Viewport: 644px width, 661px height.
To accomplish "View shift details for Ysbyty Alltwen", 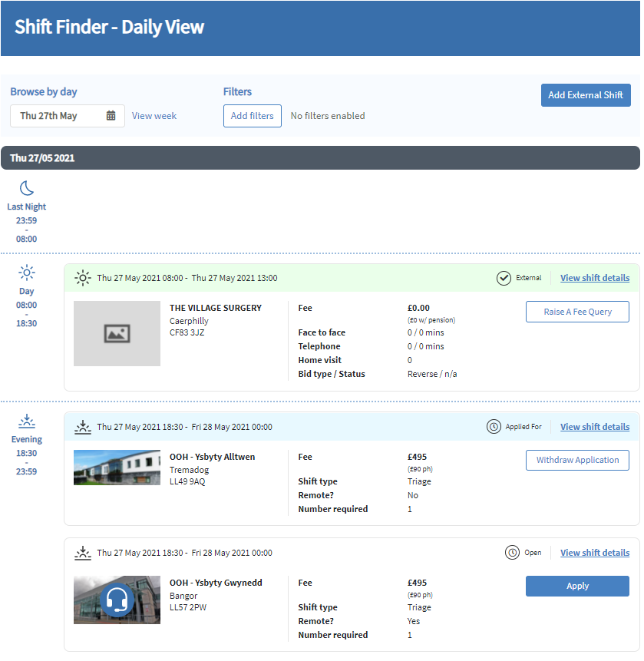I will point(594,427).
